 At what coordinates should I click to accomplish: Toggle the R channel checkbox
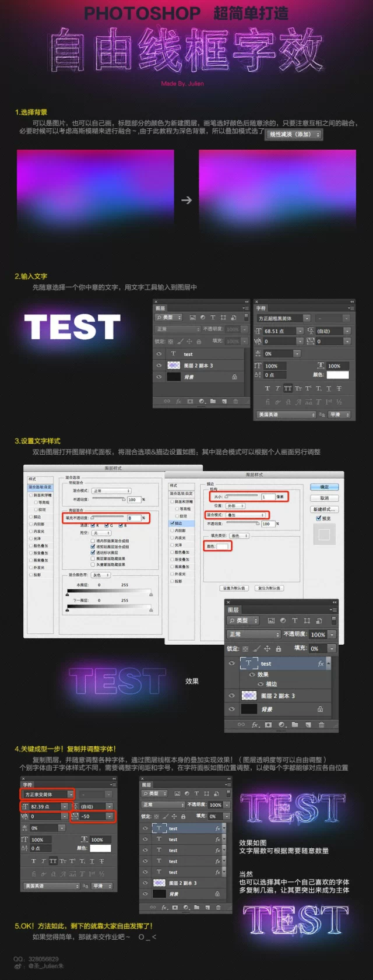coord(93,525)
